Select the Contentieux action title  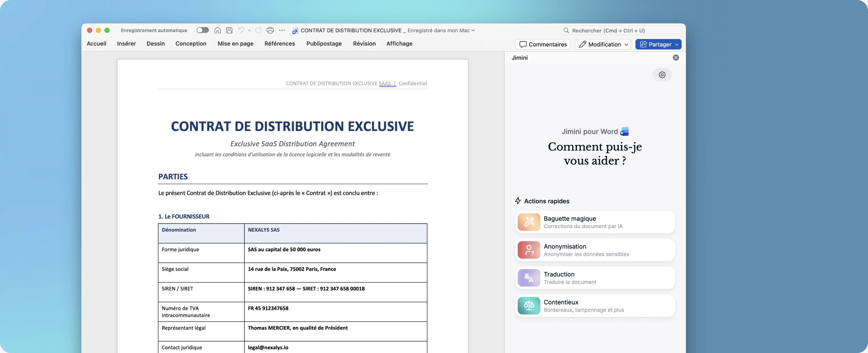[561, 302]
